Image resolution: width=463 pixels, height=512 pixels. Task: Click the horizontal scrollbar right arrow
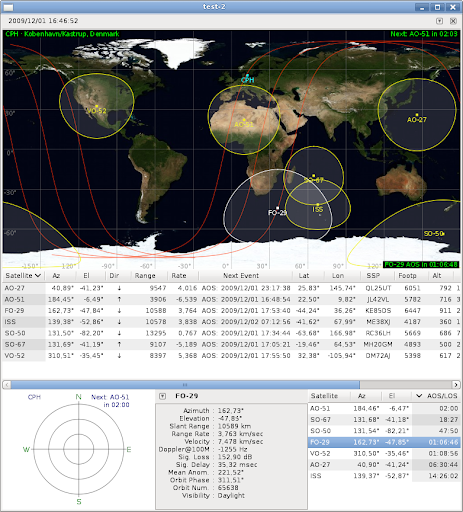pos(456,385)
